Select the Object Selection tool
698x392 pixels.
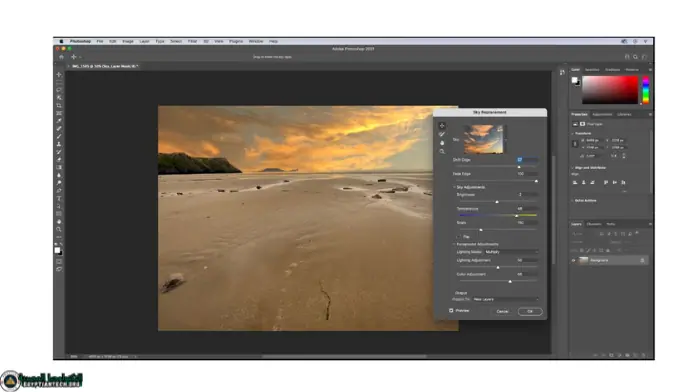point(59,97)
